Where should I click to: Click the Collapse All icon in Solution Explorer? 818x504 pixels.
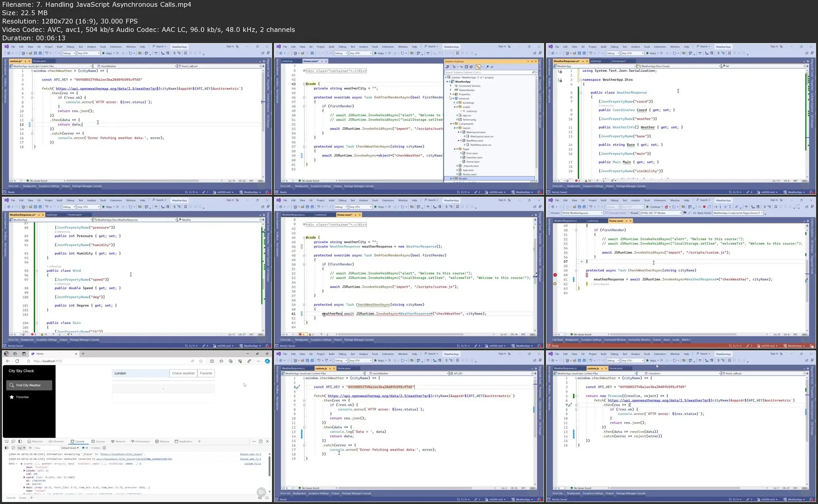tap(467, 67)
